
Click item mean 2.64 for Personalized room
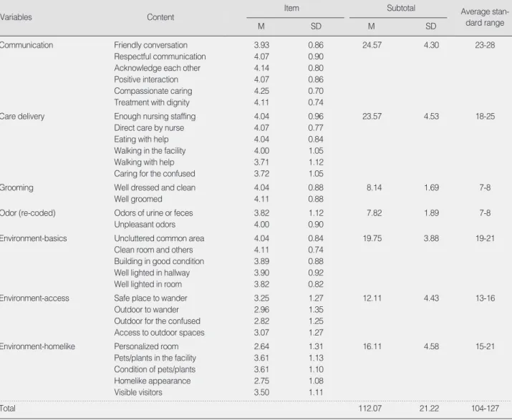pos(261,346)
